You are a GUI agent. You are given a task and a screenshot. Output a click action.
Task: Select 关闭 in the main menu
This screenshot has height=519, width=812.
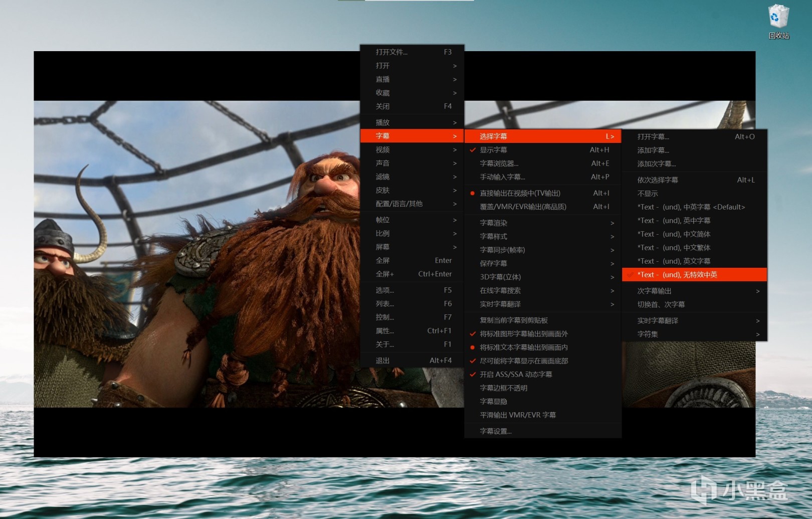coord(412,106)
